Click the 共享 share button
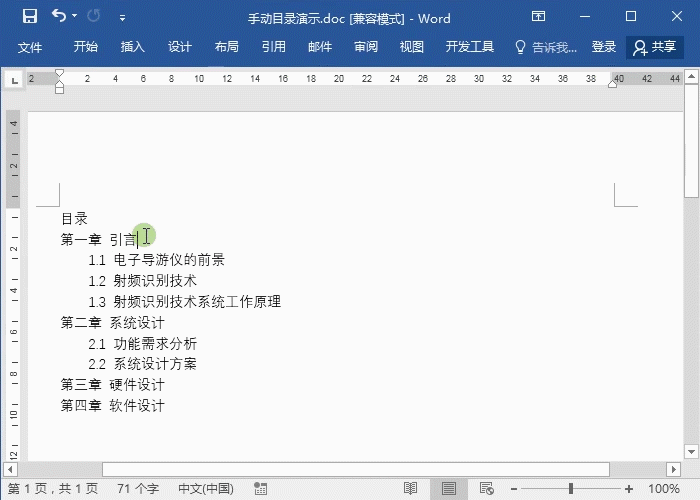Image resolution: width=700 pixels, height=500 pixels. point(655,47)
